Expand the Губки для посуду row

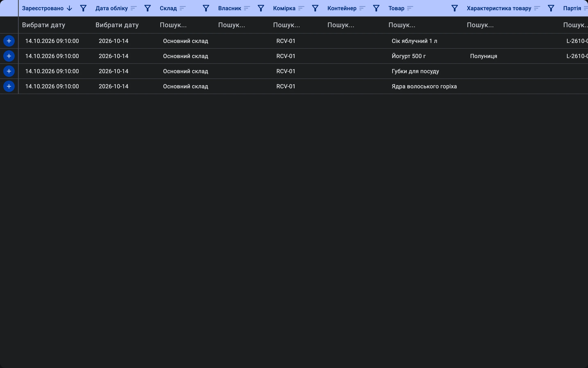tap(9, 71)
